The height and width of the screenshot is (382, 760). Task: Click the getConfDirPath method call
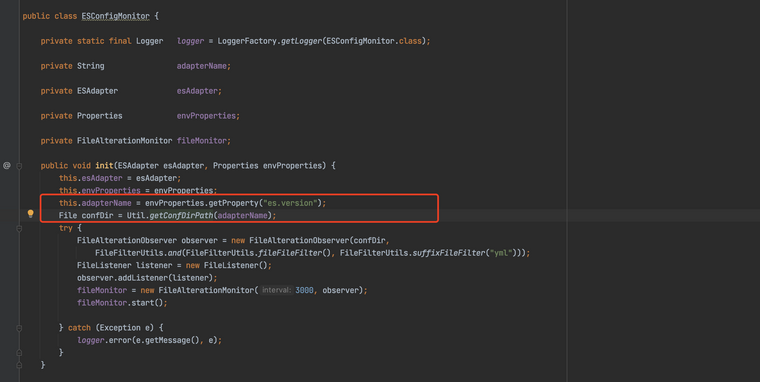(181, 216)
